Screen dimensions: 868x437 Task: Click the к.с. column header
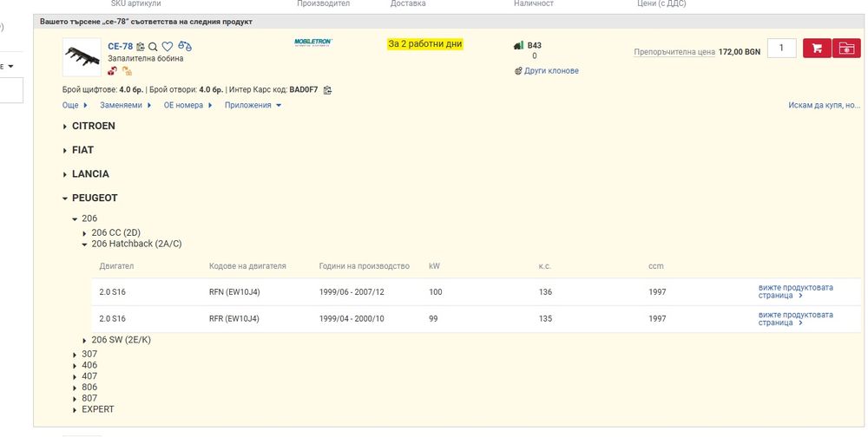[544, 266]
